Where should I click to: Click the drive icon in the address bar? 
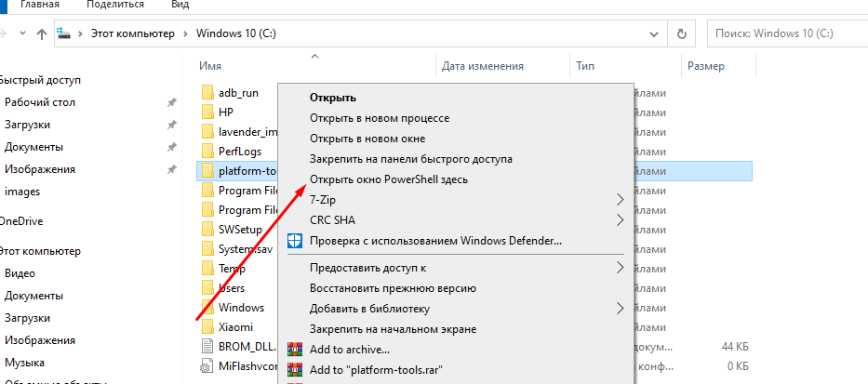[64, 33]
